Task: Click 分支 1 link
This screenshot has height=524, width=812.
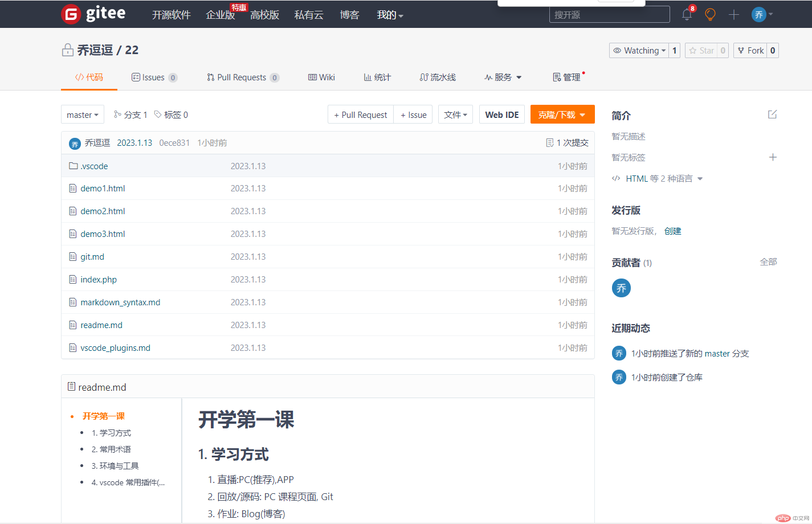Action: pos(130,115)
